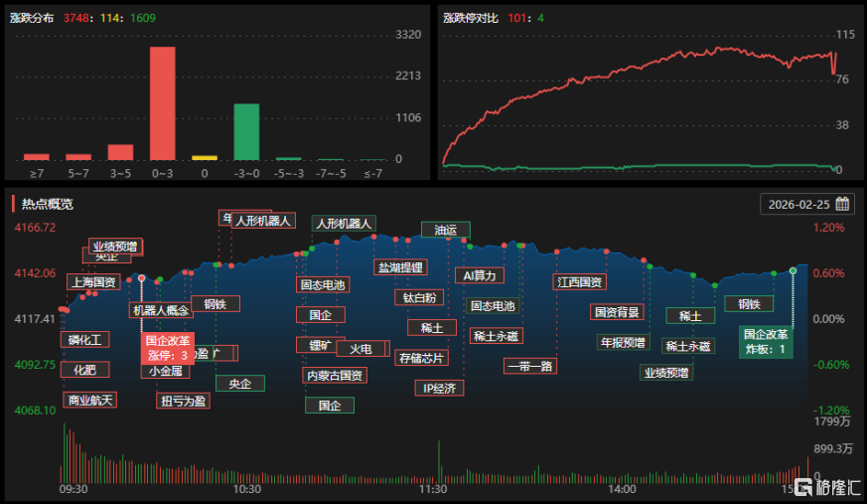Click the green-bordered 国企 tag
Image resolution: width=868 pixels, height=504 pixels.
point(330,405)
